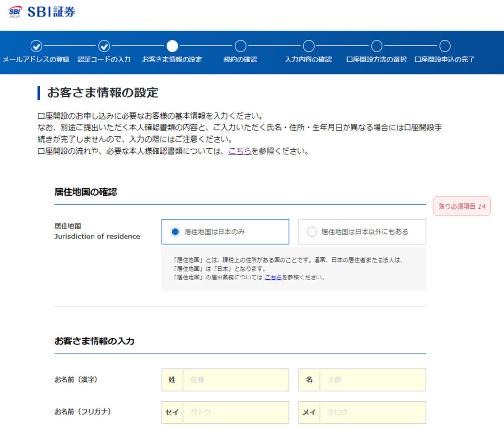Click the お客さま情報の入力 section heading
504x434 pixels.
click(x=94, y=341)
